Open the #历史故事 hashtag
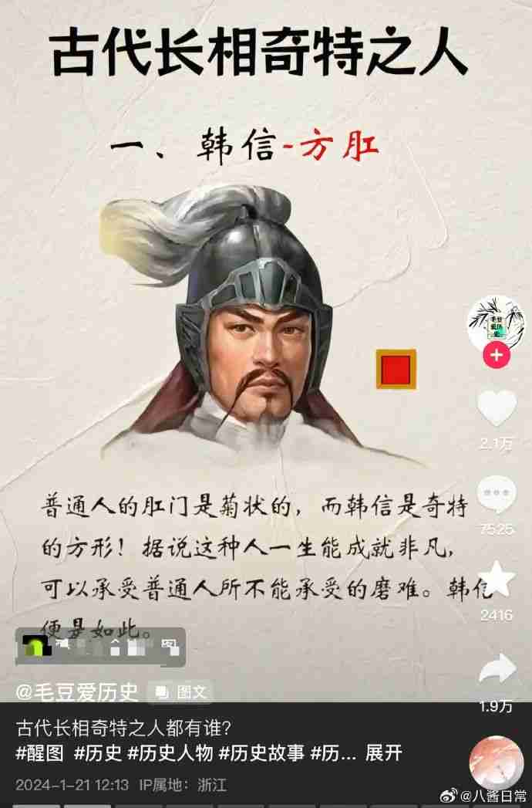This screenshot has height=808, width=532. (x=262, y=753)
